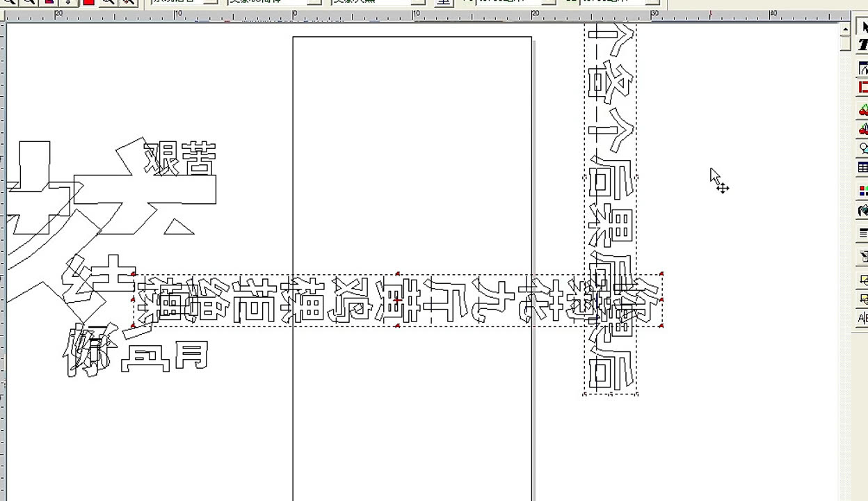Select the vertical outlined text object
The width and height of the screenshot is (868, 501).
tap(611, 209)
